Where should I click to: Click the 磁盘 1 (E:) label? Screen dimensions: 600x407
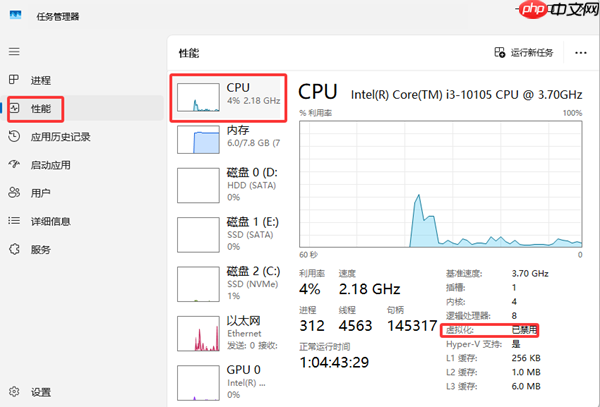(253, 222)
